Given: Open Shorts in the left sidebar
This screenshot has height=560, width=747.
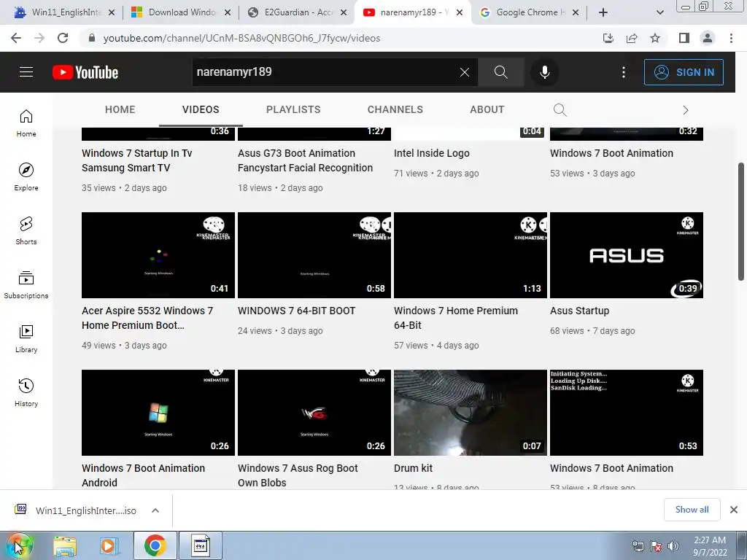Looking at the screenshot, I should click(x=26, y=231).
